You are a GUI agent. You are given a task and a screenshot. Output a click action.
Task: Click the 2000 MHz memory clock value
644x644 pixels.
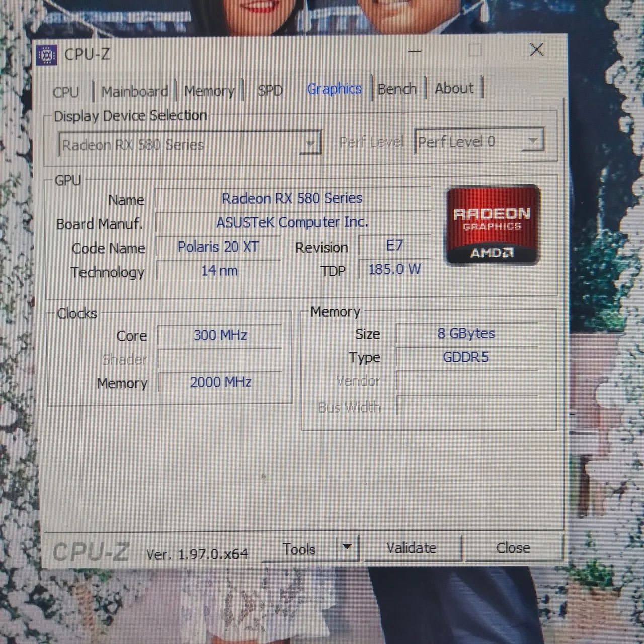point(220,382)
